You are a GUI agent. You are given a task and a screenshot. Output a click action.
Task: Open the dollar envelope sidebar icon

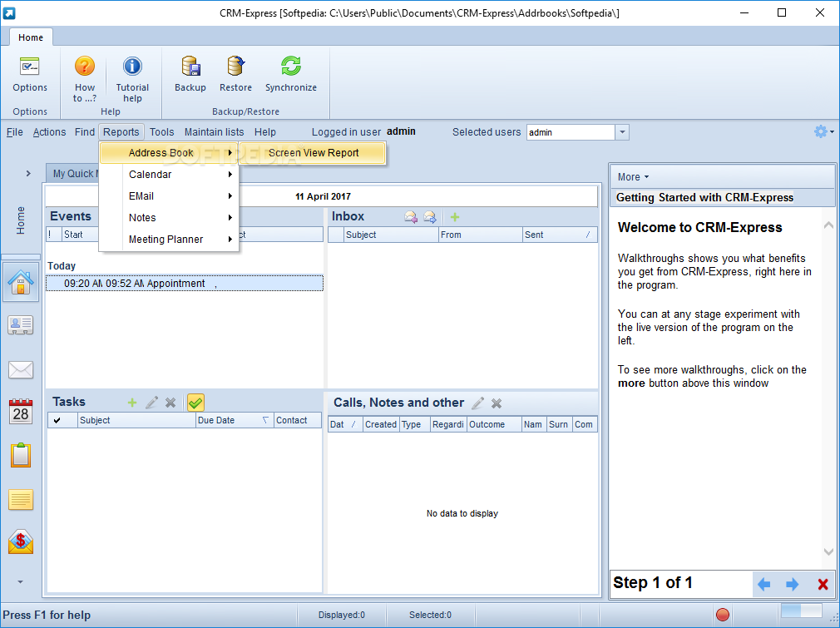point(20,542)
